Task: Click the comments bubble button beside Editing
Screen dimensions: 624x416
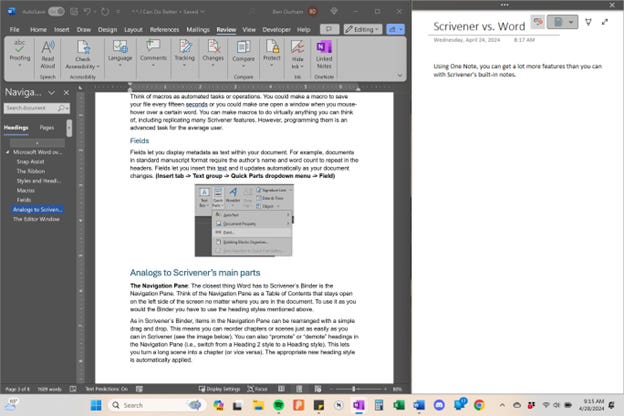Action: 329,29
